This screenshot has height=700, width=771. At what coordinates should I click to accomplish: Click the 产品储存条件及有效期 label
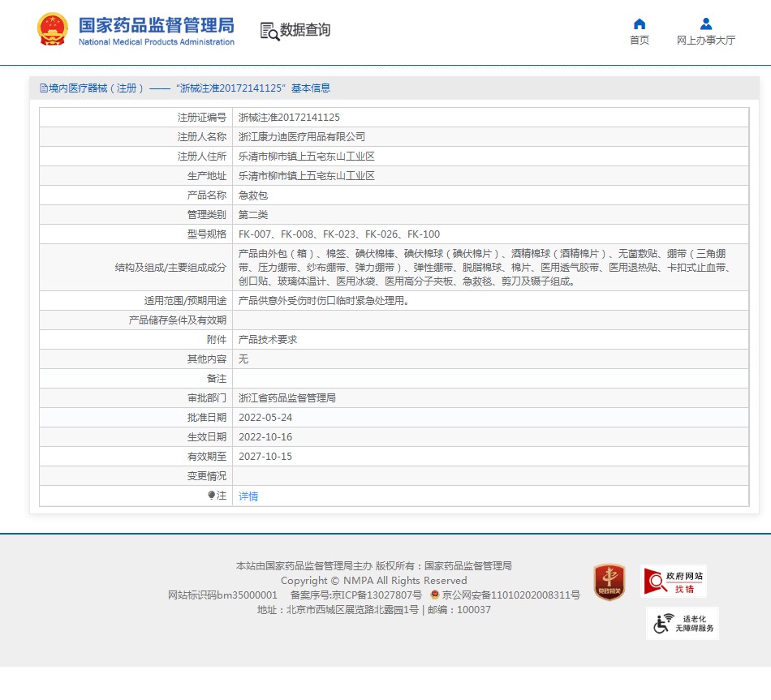coord(178,320)
